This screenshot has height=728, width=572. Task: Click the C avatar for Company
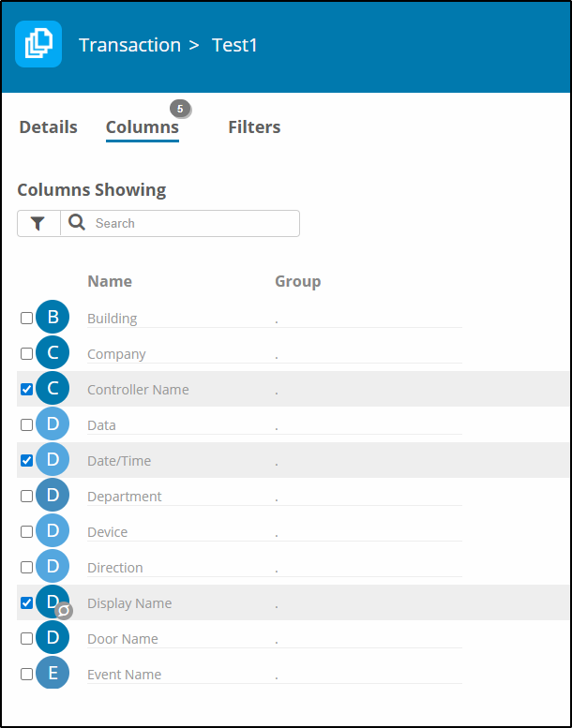coord(53,353)
